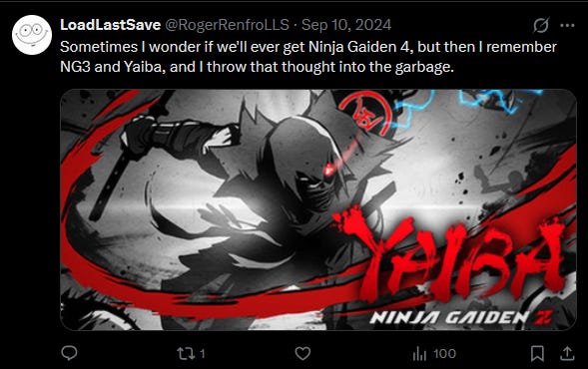The width and height of the screenshot is (588, 369).
Task: Click the Grok slashed-circle icon
Action: pyautogui.click(x=541, y=26)
